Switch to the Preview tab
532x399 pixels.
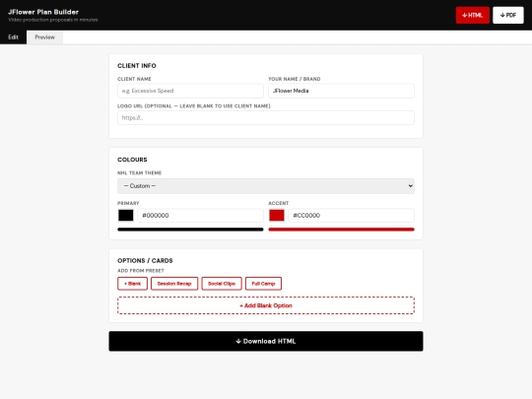pos(44,37)
